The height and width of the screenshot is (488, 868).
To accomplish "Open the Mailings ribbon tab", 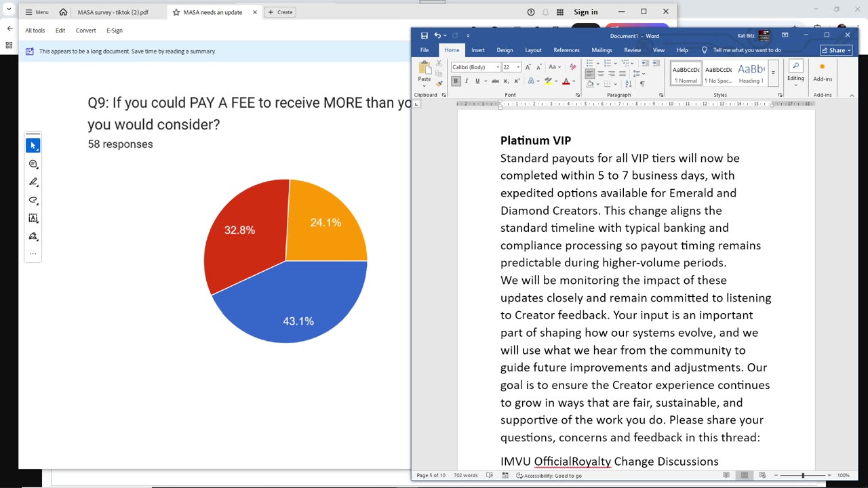I will click(601, 50).
